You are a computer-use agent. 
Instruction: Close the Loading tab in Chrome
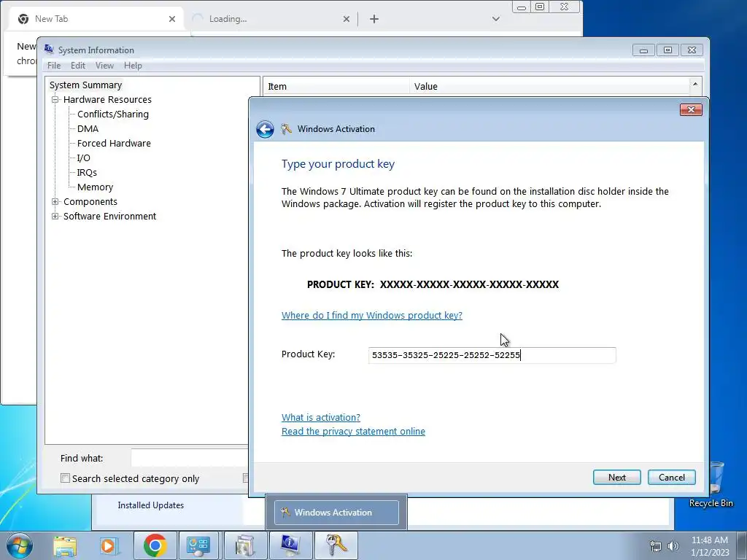pos(347,19)
